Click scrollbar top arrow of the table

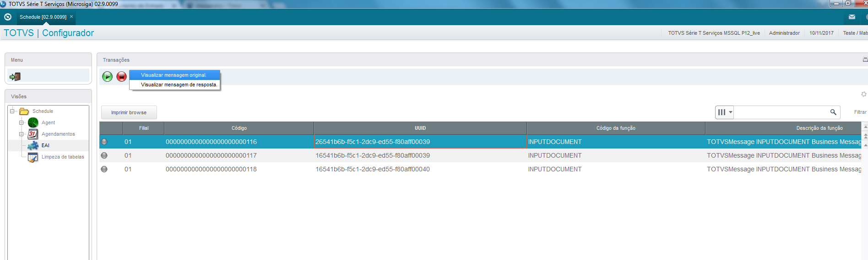tap(865, 127)
